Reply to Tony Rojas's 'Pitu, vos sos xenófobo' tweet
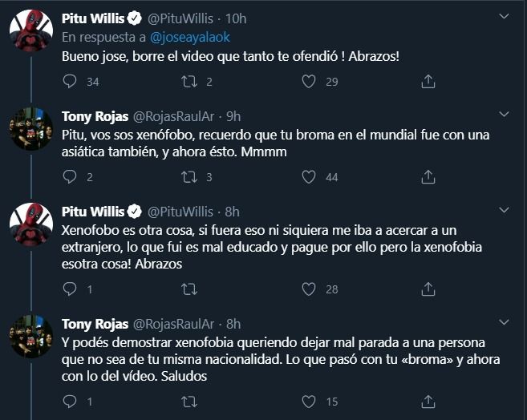The width and height of the screenshot is (527, 420). click(x=70, y=177)
